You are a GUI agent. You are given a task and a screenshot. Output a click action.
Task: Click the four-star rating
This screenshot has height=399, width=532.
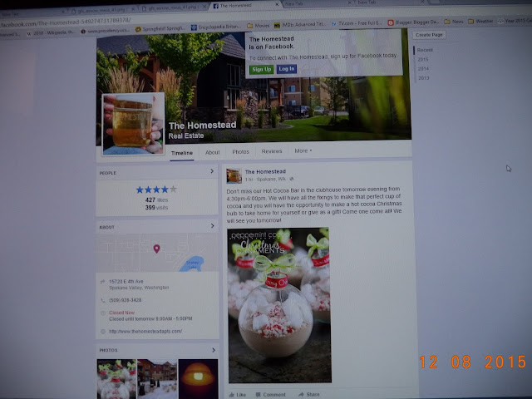(x=156, y=190)
